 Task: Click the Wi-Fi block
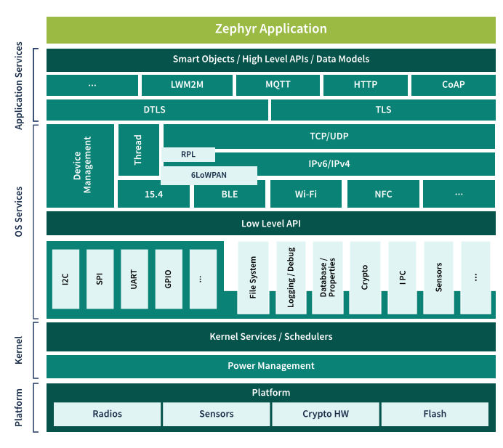[x=306, y=194]
